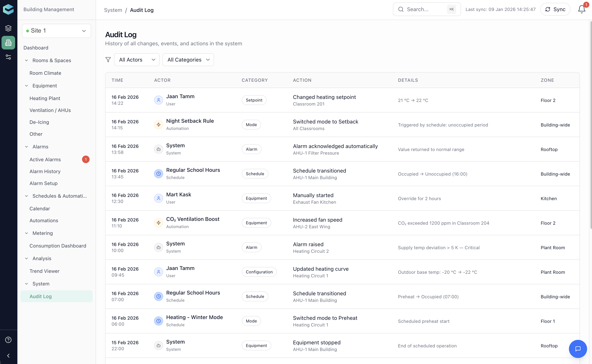Click Jaan Tamm user avatar at 14:22
The image size is (592, 364).
point(158,100)
